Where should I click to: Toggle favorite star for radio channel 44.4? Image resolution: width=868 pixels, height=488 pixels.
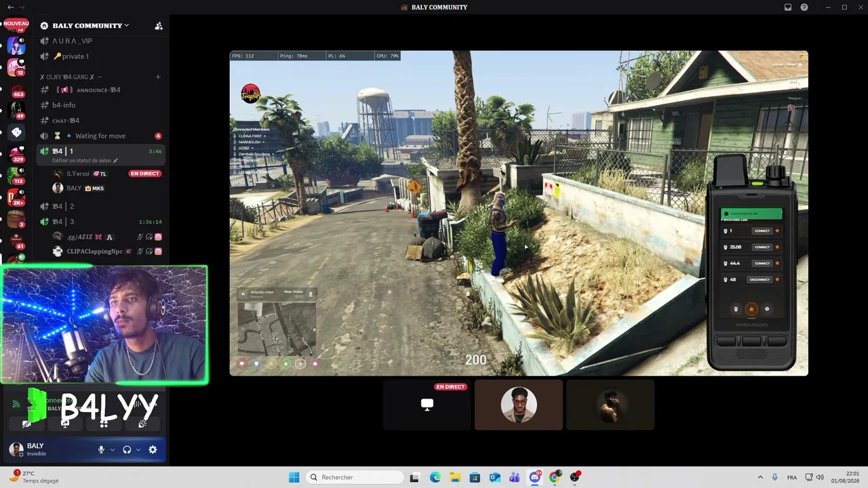[777, 264]
